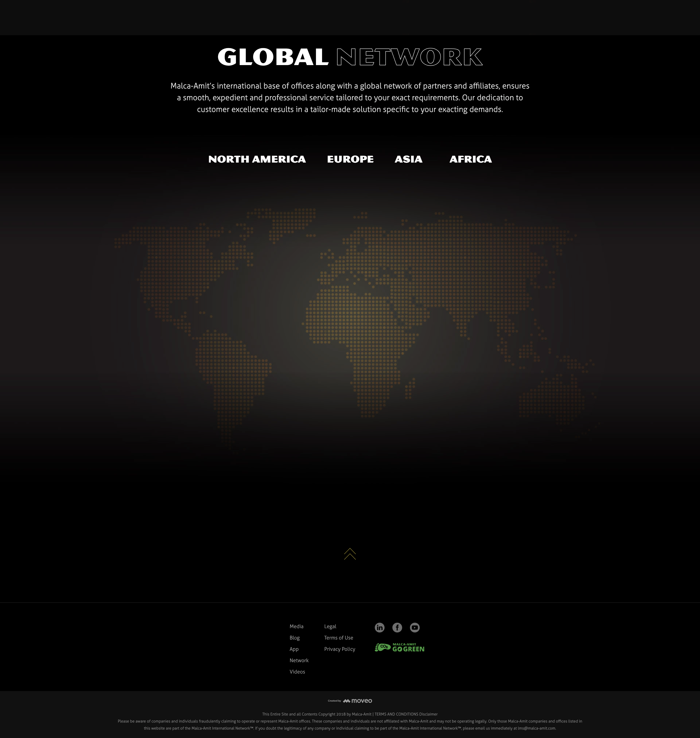Open the Terms of Use link
Image resolution: width=700 pixels, height=738 pixels.
tap(339, 638)
